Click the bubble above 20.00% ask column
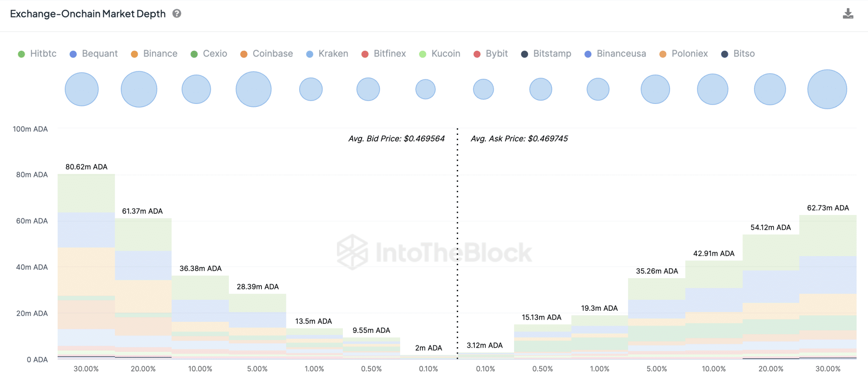 [770, 89]
